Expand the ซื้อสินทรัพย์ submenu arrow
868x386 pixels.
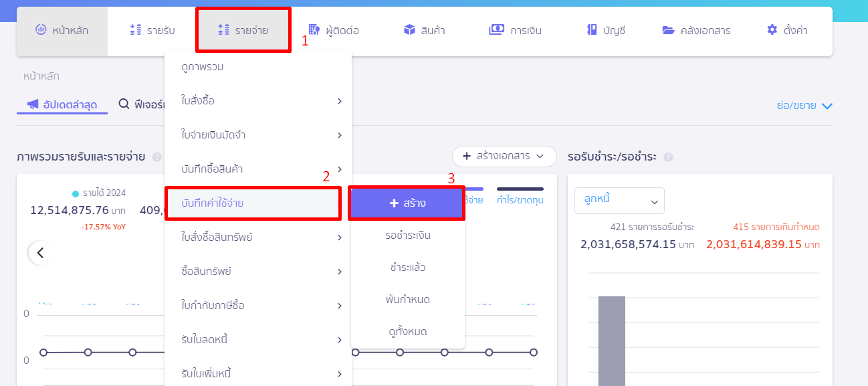[x=340, y=272]
